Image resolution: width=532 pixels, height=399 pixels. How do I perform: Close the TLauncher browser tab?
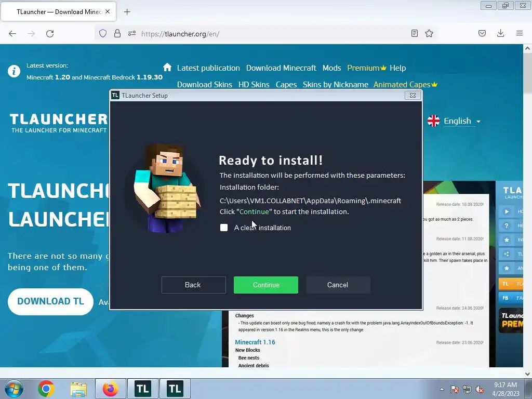point(108,11)
